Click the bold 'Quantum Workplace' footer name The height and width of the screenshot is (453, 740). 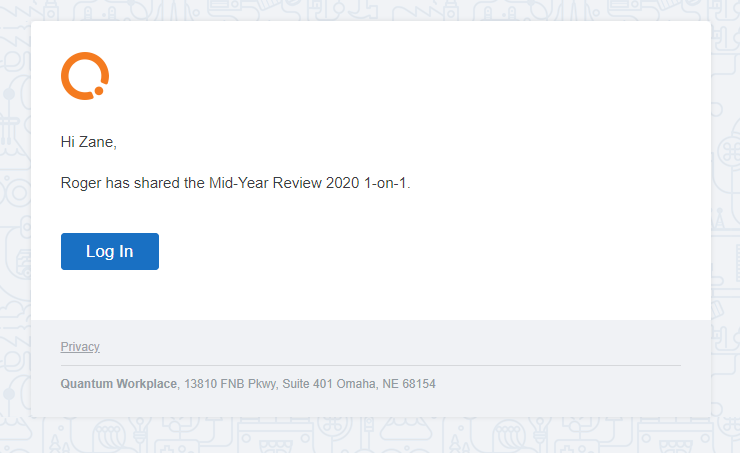tap(118, 384)
